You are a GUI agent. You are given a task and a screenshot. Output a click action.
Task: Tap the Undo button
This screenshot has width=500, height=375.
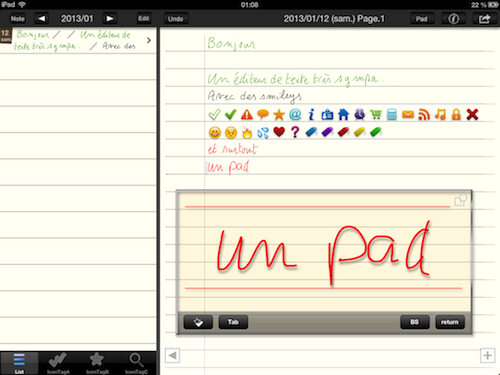176,19
